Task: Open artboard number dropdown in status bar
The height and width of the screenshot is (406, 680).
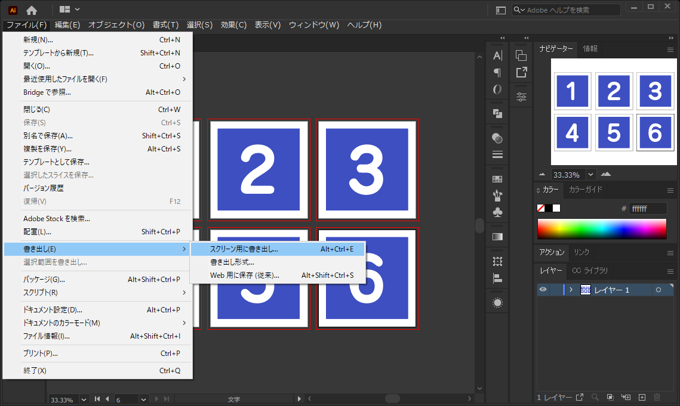Action: [x=144, y=399]
